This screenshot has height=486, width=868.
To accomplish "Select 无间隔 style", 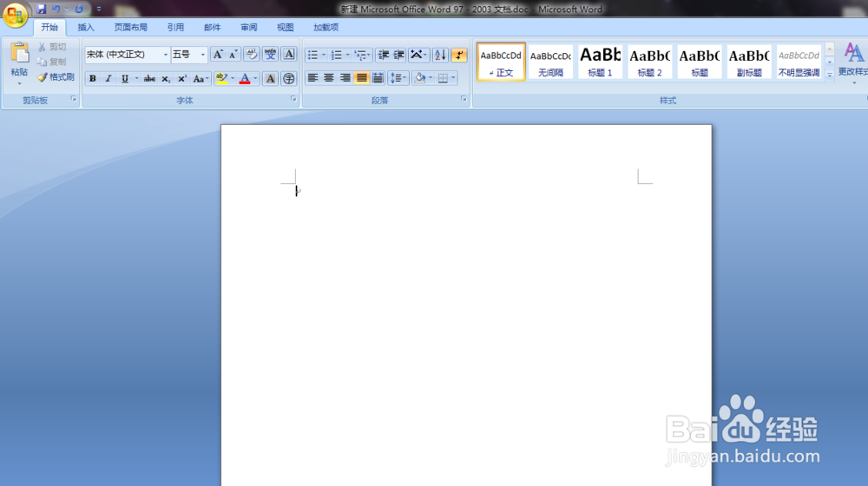I will [550, 62].
